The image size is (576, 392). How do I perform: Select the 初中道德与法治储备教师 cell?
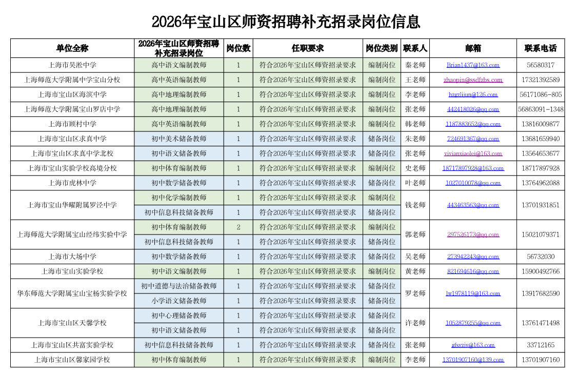(179, 286)
